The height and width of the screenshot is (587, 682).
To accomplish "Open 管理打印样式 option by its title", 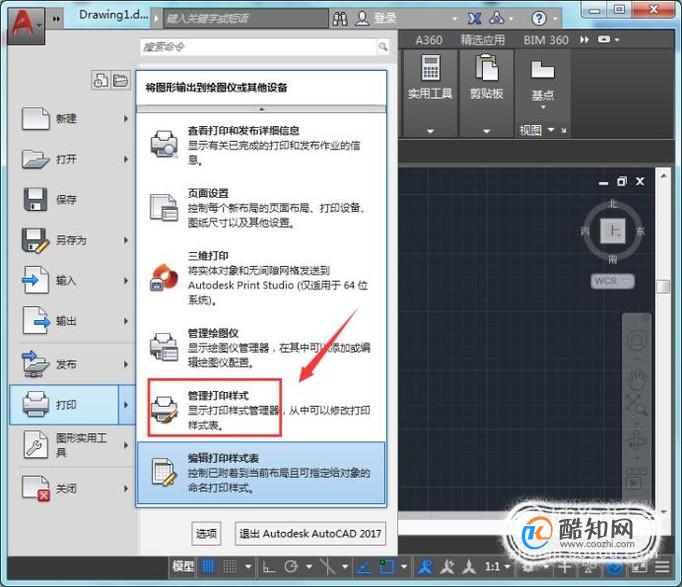I will click(218, 396).
